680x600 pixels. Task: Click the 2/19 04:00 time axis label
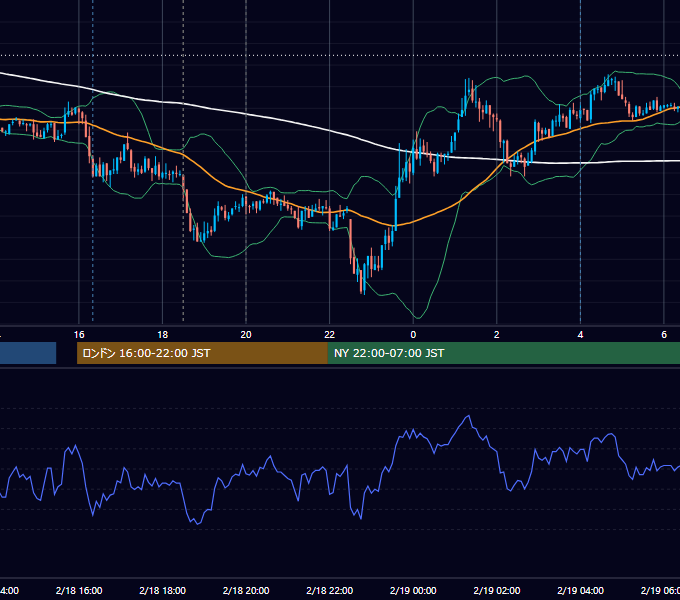580,590
